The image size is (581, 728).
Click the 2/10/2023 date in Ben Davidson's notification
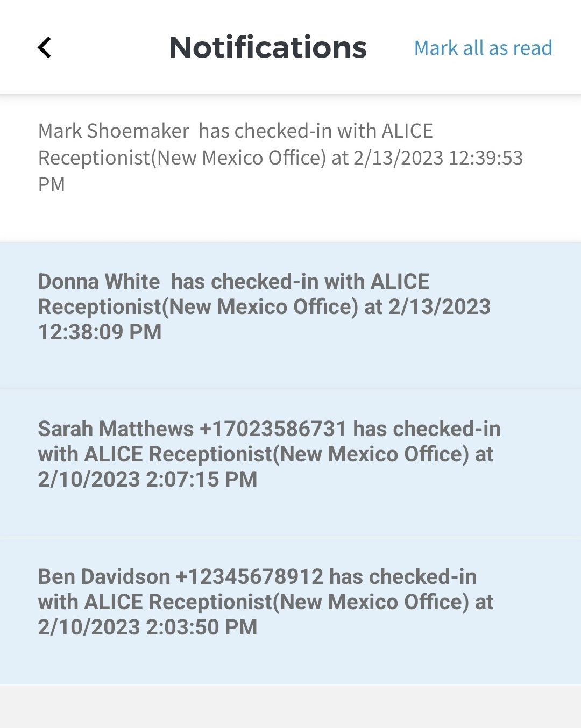pyautogui.click(x=89, y=627)
